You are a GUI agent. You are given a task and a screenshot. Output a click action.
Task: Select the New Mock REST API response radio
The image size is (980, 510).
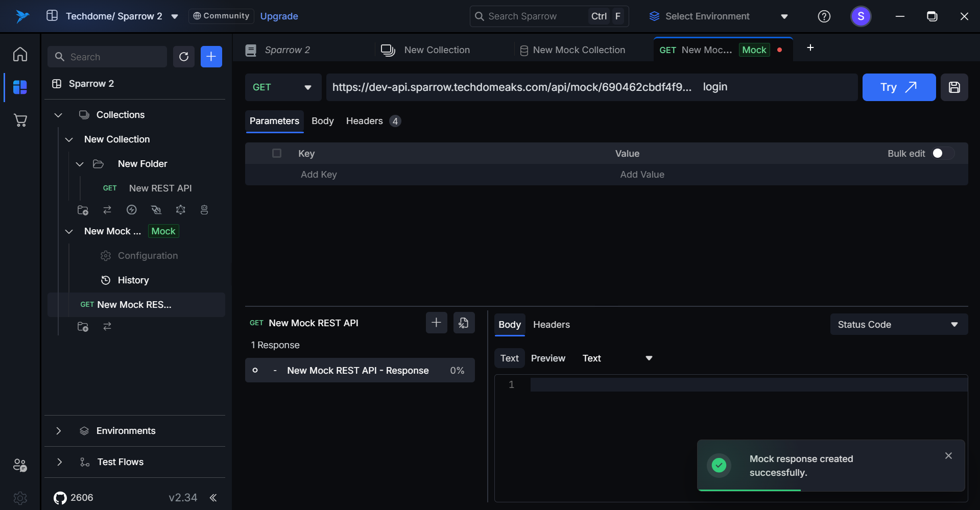[x=255, y=370]
